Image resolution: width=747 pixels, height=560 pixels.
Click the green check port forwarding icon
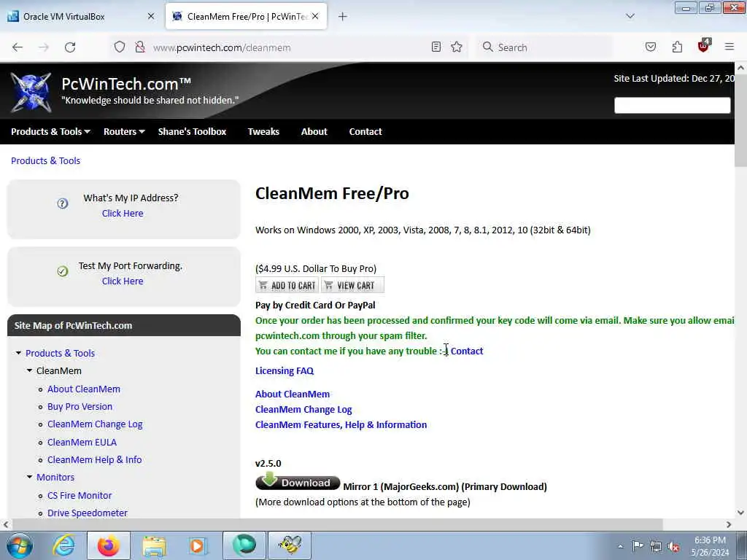click(x=63, y=271)
